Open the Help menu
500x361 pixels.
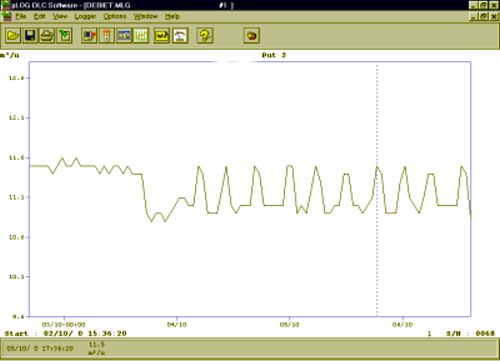[172, 16]
